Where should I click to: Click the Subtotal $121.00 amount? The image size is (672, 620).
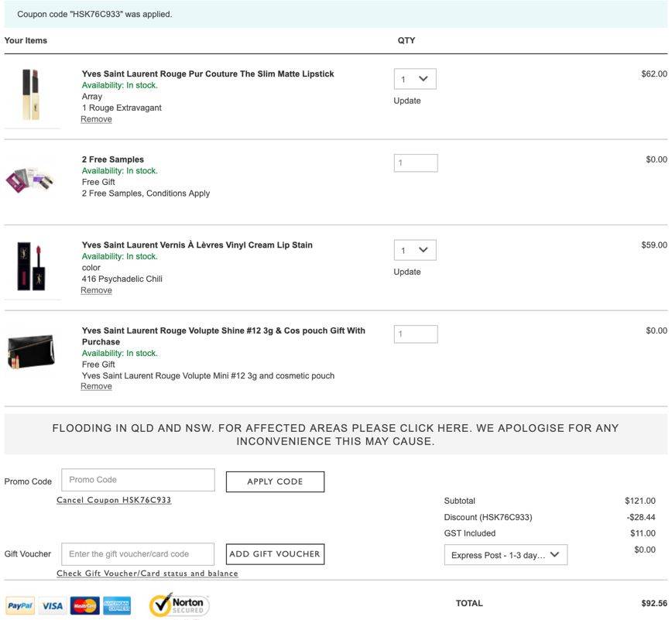[639, 501]
